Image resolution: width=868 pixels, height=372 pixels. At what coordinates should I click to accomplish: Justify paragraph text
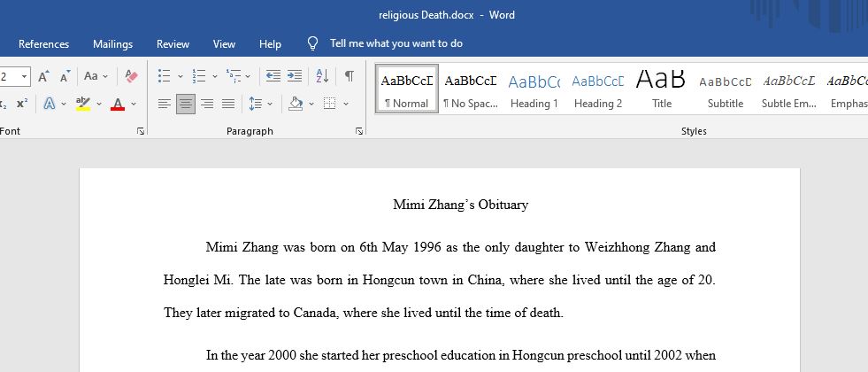(228, 104)
